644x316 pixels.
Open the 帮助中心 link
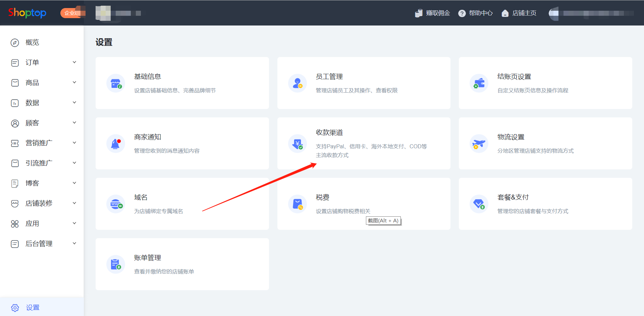[476, 13]
